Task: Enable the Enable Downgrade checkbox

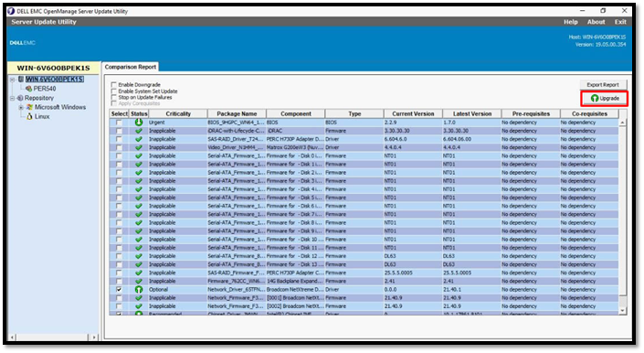Action: click(114, 85)
